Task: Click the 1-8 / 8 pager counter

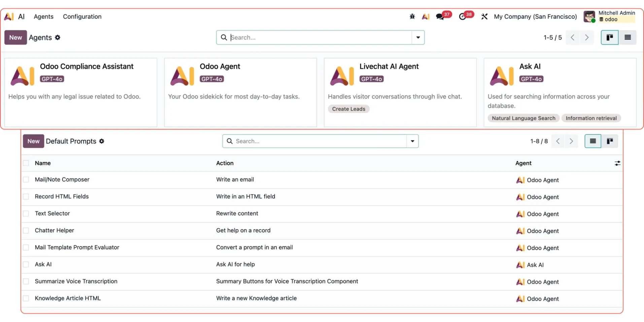Action: click(539, 141)
